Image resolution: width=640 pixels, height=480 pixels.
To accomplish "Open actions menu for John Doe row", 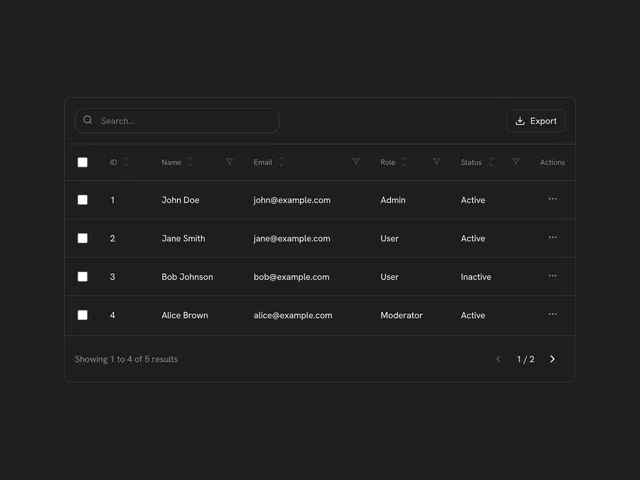I will coord(552,199).
